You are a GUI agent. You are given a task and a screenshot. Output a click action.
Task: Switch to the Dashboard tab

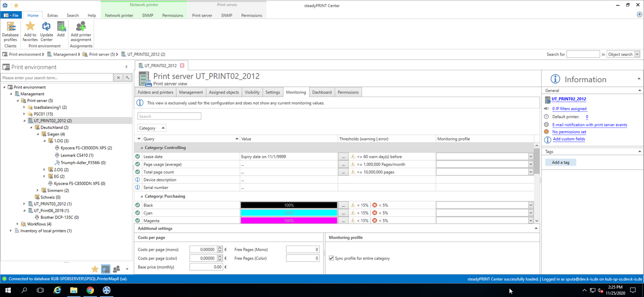pyautogui.click(x=322, y=92)
